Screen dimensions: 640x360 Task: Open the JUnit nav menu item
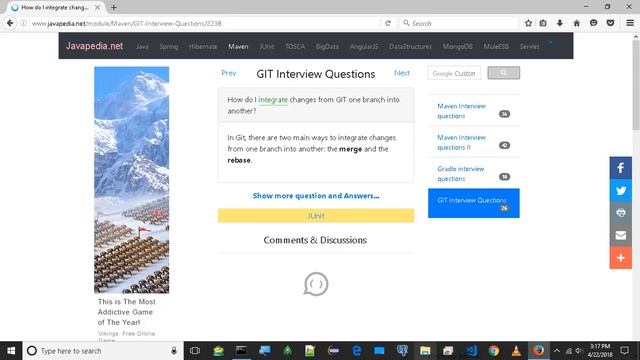click(x=267, y=47)
